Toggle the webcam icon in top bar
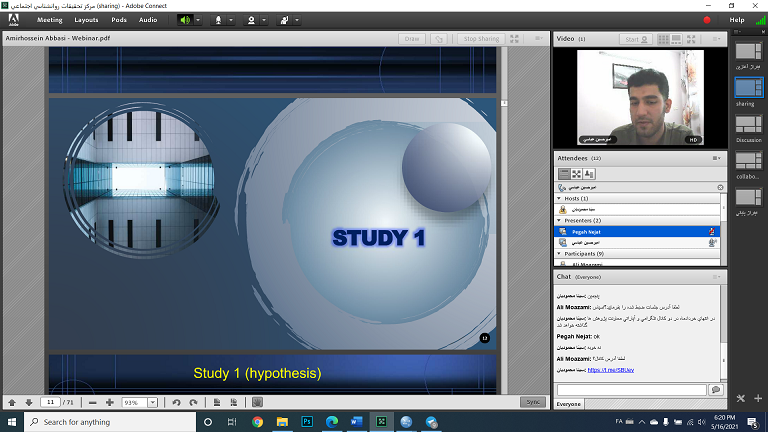 click(x=251, y=19)
